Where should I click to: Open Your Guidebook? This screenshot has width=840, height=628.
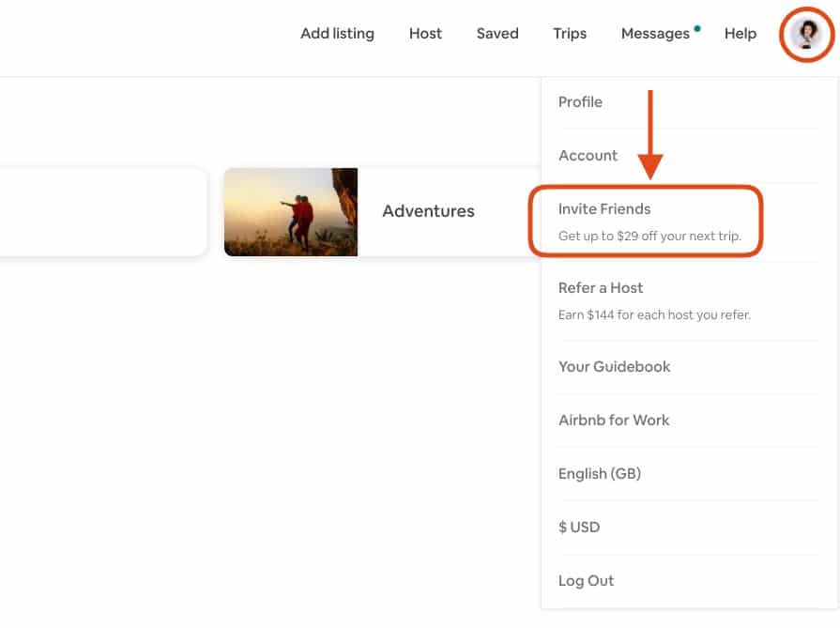coord(614,367)
